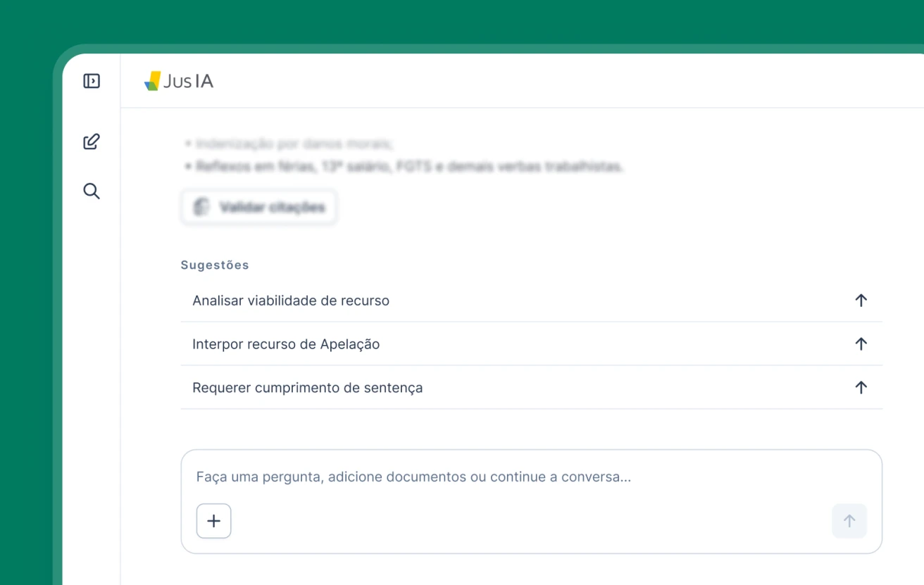Click the arrow beside Interpor recurso de Apelação
924x585 pixels.
(861, 344)
